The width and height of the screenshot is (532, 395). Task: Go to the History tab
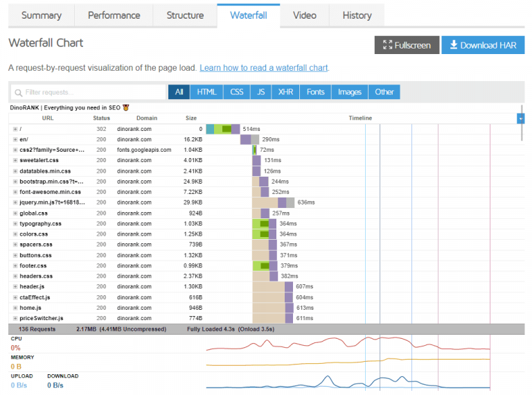coord(357,15)
